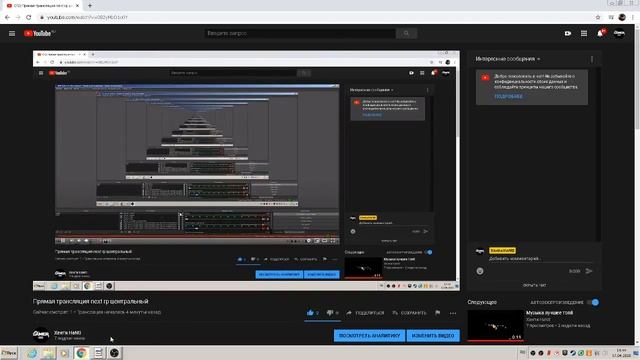The width and height of the screenshot is (640, 360).
Task: Open the recommended music video title
Action: point(549,313)
